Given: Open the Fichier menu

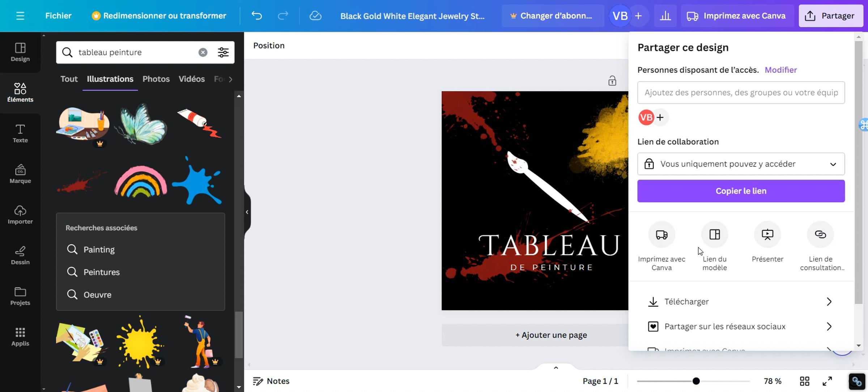Looking at the screenshot, I should click(x=58, y=16).
